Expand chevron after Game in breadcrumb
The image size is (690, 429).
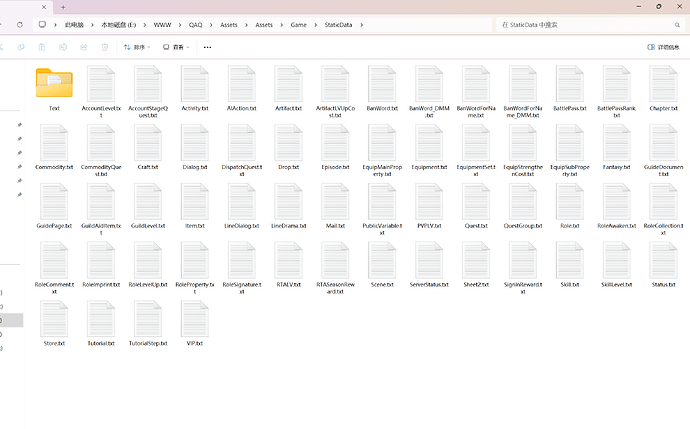tap(316, 25)
